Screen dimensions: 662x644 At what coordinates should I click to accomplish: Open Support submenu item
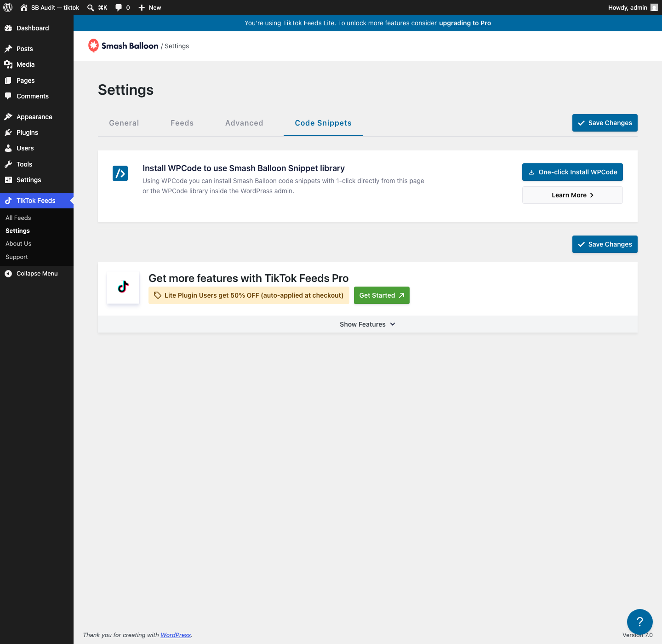pyautogui.click(x=17, y=257)
